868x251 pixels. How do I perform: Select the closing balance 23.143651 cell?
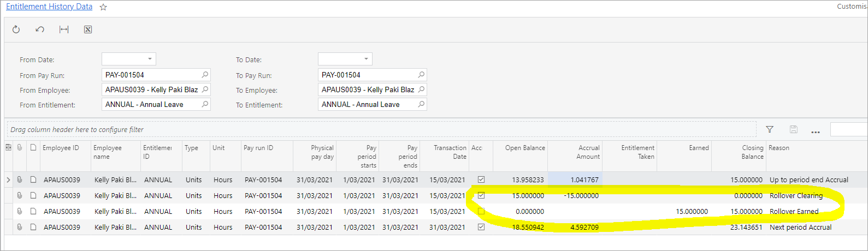(x=739, y=227)
